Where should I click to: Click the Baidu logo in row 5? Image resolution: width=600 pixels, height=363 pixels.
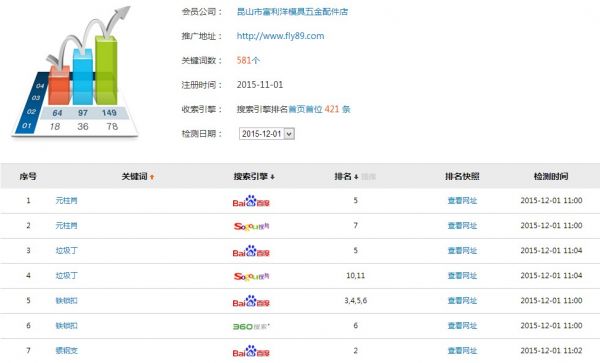[x=251, y=301]
